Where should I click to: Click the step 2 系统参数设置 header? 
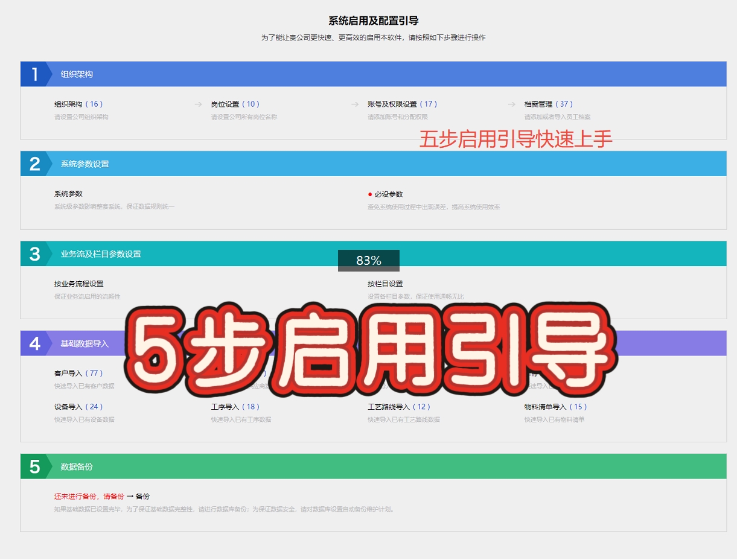pos(373,164)
